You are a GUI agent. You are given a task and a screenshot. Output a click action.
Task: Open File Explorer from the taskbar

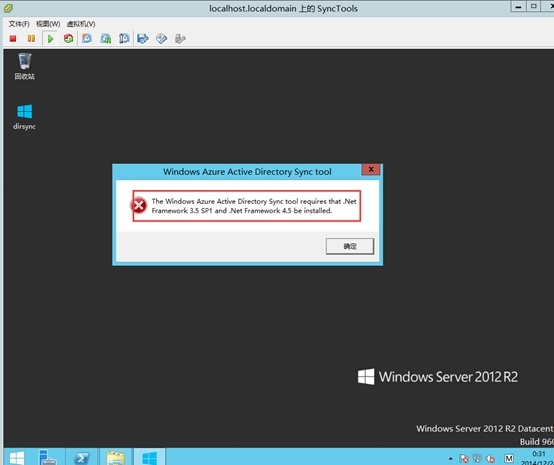(116, 458)
